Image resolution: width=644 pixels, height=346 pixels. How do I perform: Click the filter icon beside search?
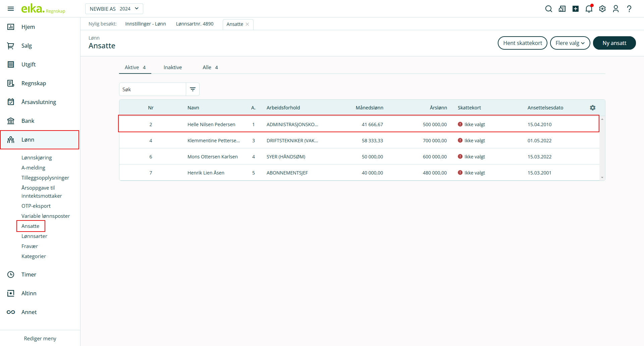pyautogui.click(x=193, y=89)
